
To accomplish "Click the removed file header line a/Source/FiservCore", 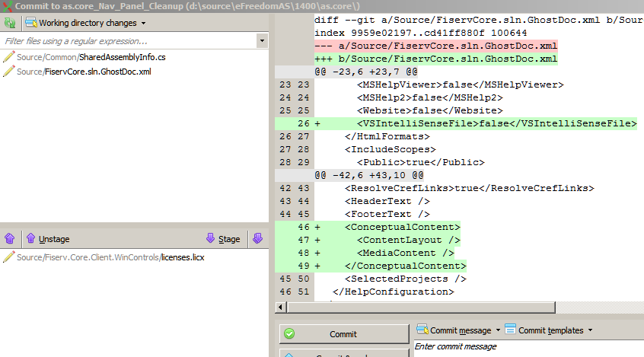I will point(436,46).
